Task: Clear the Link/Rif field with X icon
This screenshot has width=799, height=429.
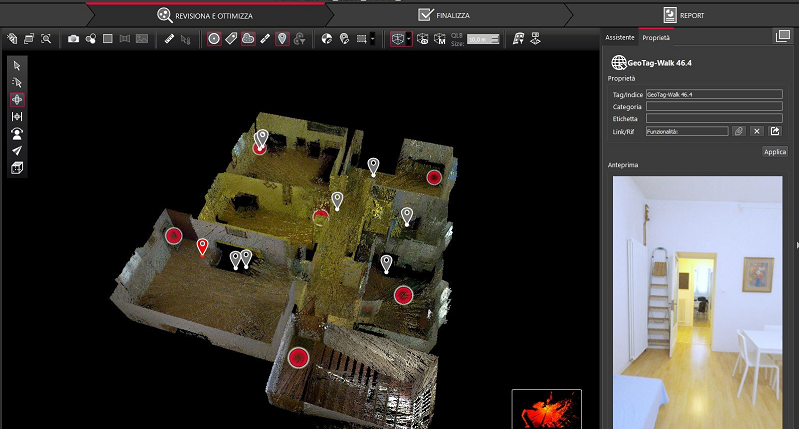Action: (756, 131)
